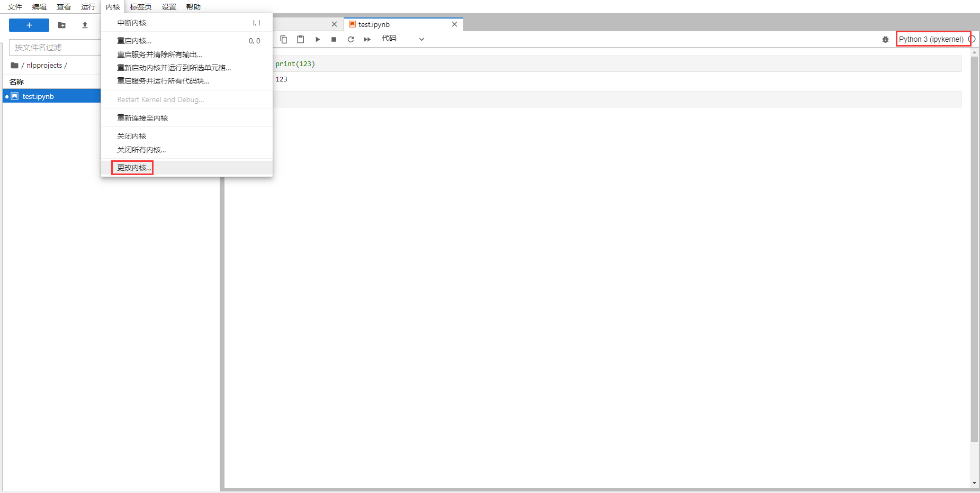Open the 文件 menu
This screenshot has height=493, width=980.
15,7
